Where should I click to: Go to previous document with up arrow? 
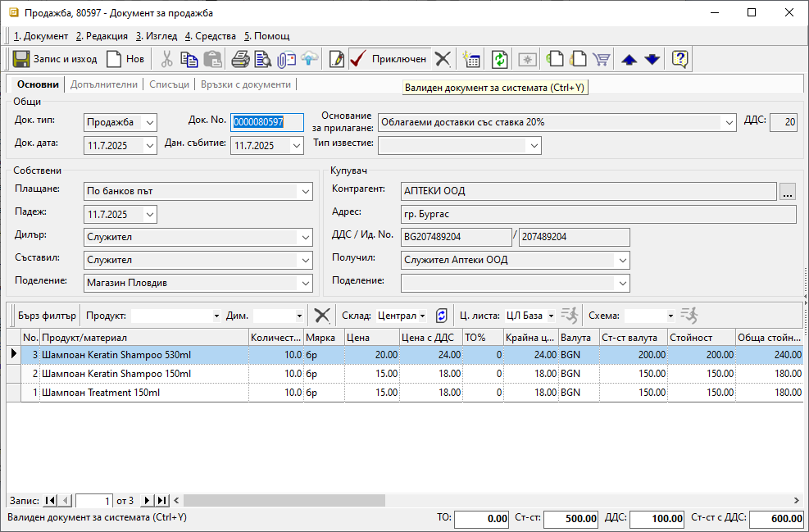pyautogui.click(x=629, y=59)
